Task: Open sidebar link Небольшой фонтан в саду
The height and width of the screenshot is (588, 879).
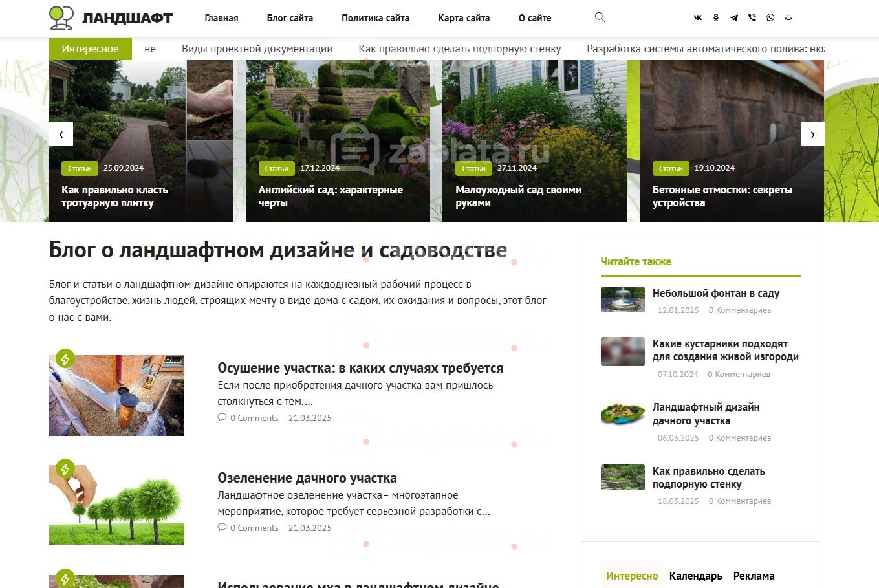Action: [716, 293]
